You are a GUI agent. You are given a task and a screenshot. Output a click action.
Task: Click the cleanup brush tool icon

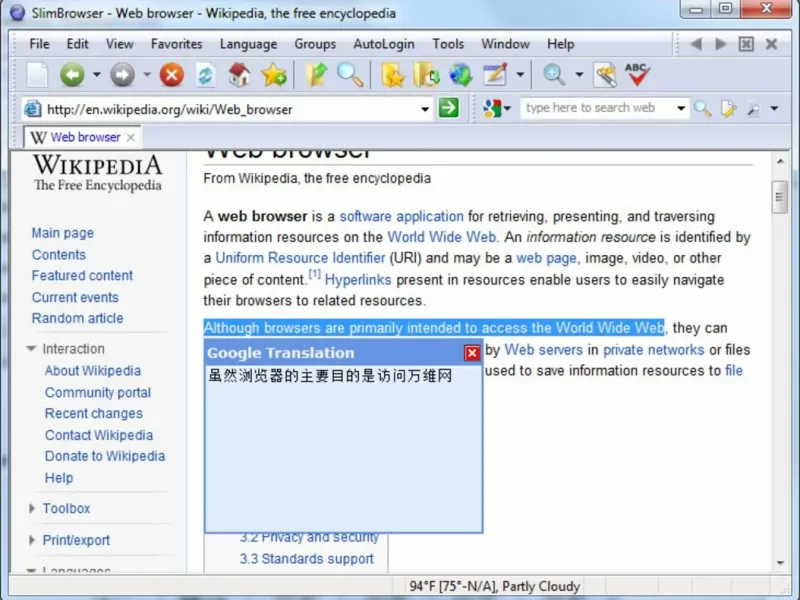click(605, 76)
